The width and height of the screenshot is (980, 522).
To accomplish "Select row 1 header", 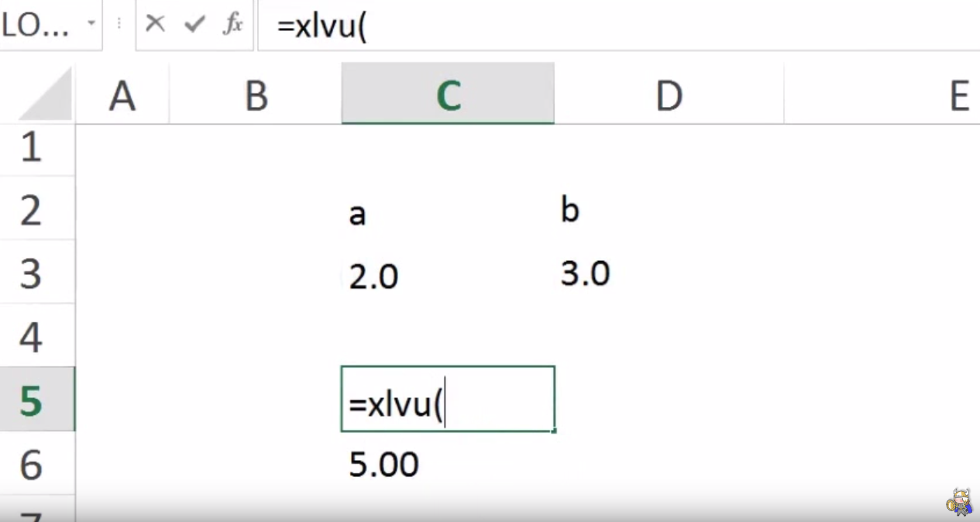I will coord(31,147).
